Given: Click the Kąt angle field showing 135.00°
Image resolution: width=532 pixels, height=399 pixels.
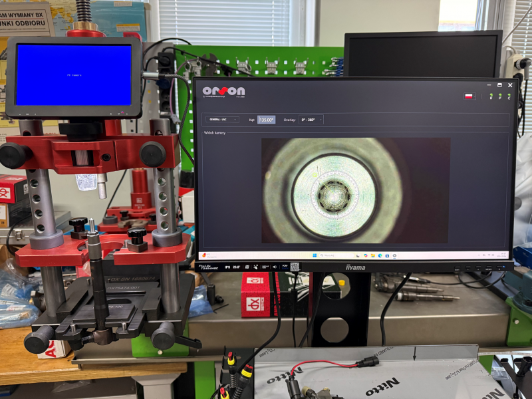Looking at the screenshot, I should click(266, 120).
